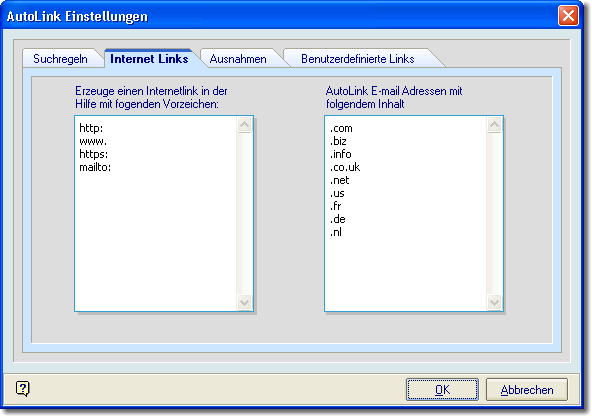Switch to the Suchregeln tab
This screenshot has width=592, height=417.
[60, 59]
